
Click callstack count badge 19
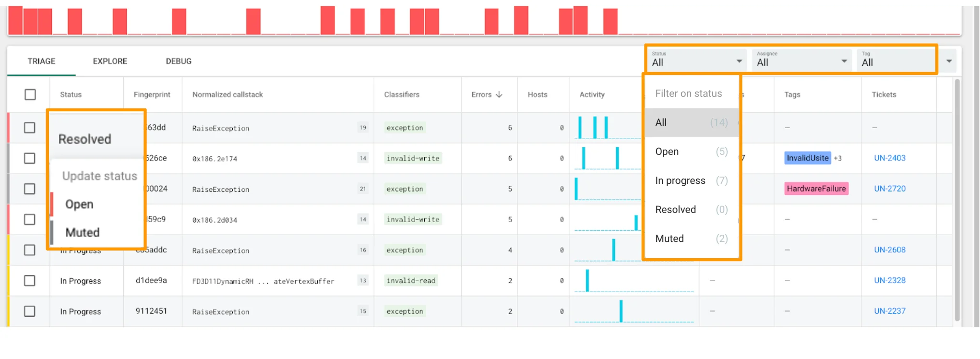point(363,128)
